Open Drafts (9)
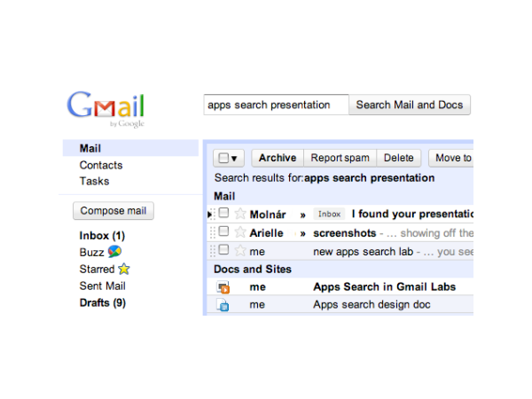Screen dimensions: 532x399 (103, 302)
